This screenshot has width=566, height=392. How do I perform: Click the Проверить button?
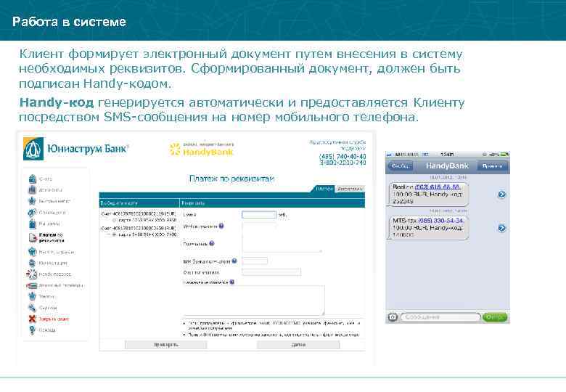(x=165, y=345)
